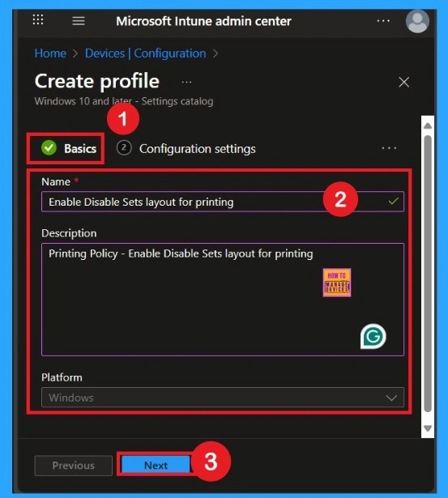Select the Configuration settings step tab

[186, 149]
